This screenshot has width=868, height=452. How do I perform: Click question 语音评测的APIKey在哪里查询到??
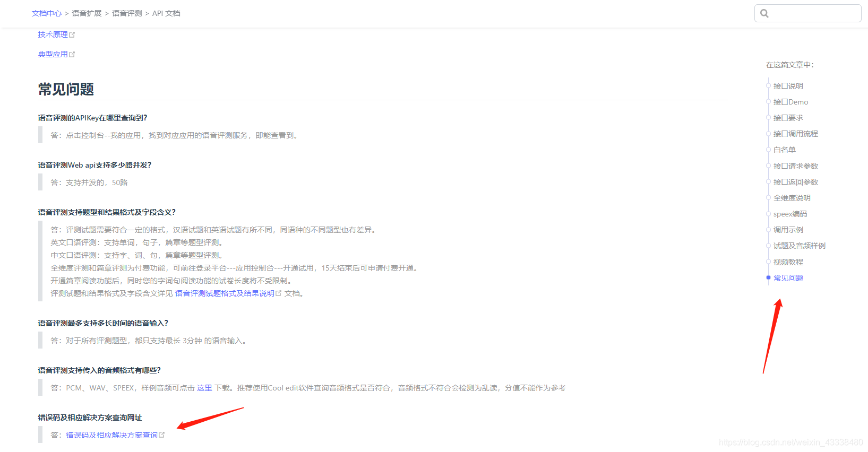(x=93, y=118)
